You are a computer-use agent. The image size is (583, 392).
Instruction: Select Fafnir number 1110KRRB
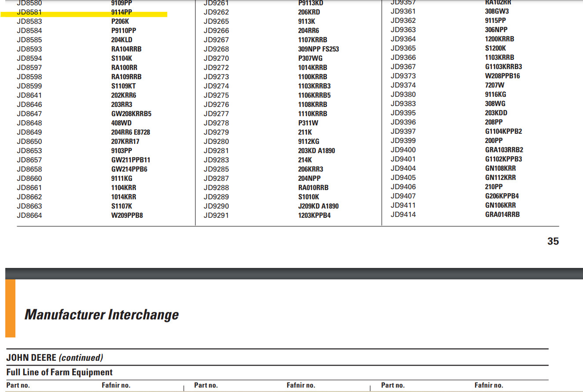[313, 114]
